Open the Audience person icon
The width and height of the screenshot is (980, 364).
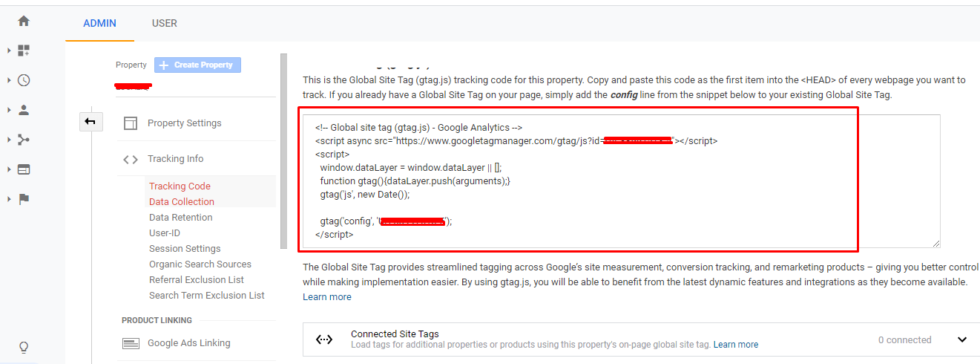(x=24, y=110)
